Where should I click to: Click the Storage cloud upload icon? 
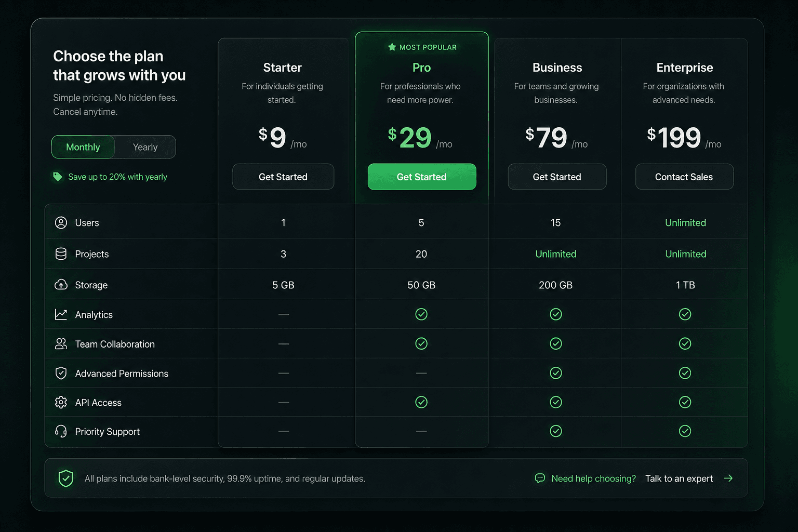(61, 285)
